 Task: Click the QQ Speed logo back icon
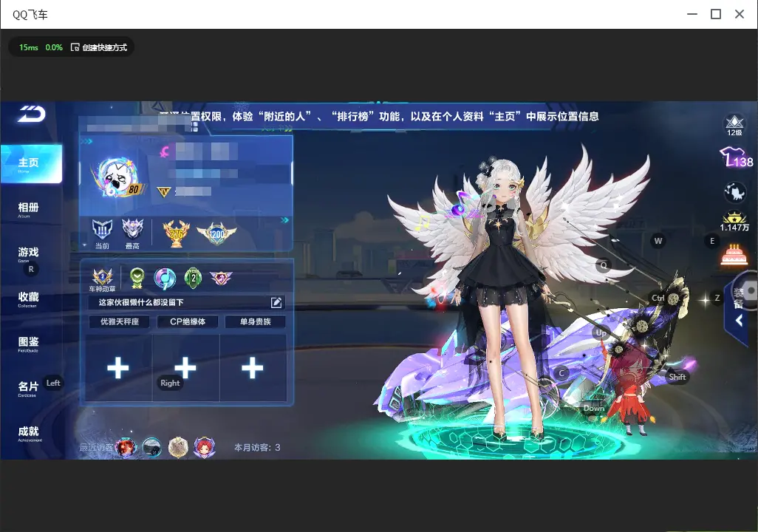[x=32, y=114]
